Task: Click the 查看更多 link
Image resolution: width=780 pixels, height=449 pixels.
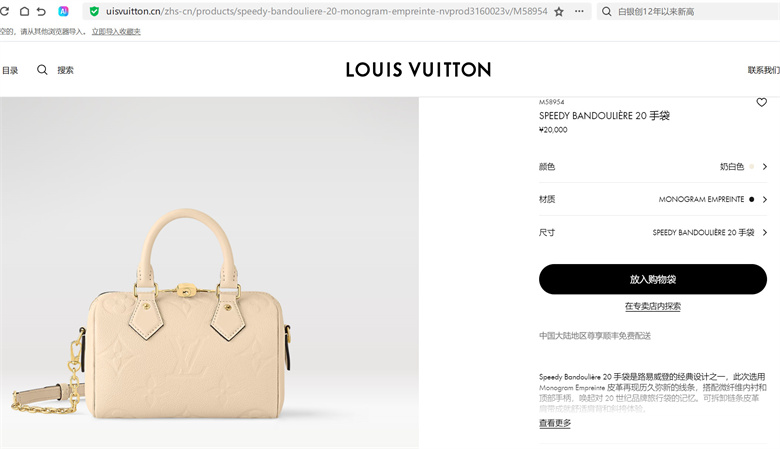Action: [555, 423]
